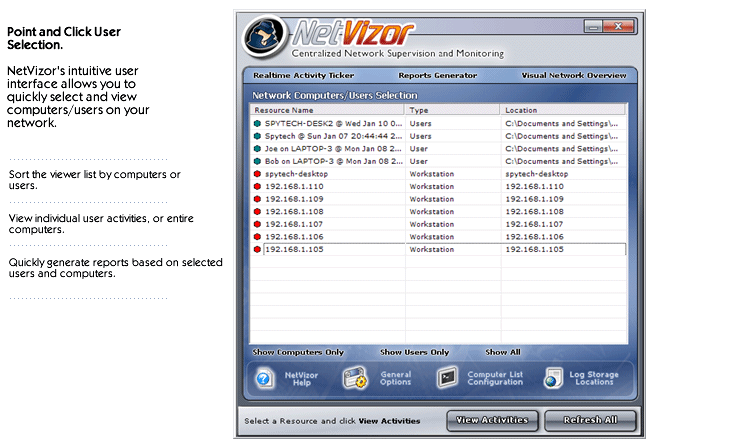Click the red icon beside 192.168.1.110
This screenshot has width=731, height=445.
pyautogui.click(x=257, y=186)
